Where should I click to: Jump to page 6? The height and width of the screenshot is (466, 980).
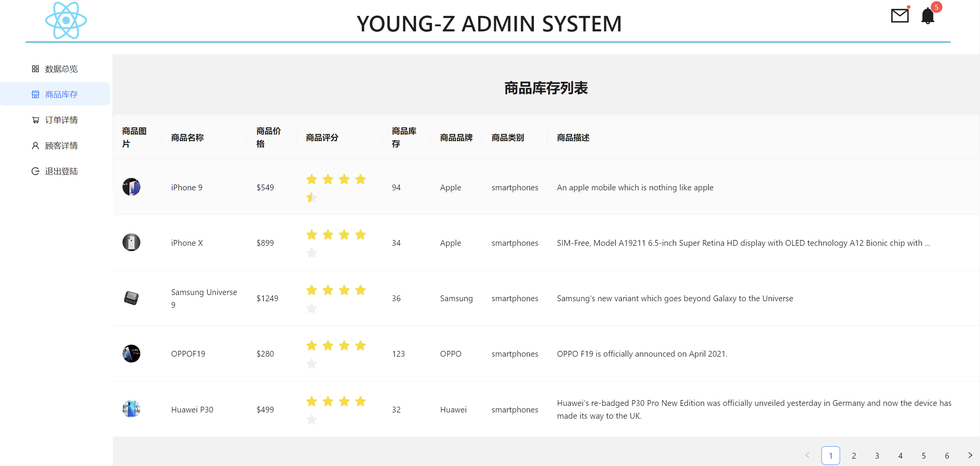click(x=947, y=456)
